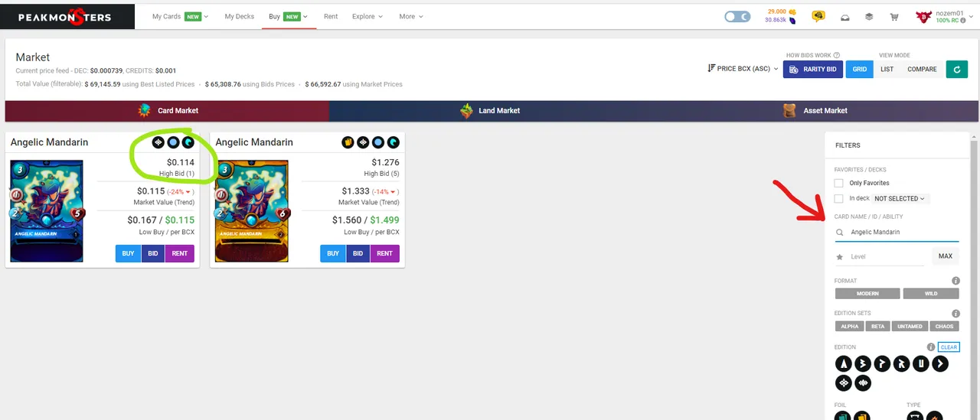Select the Riftwatchers edition icon

(x=863, y=383)
